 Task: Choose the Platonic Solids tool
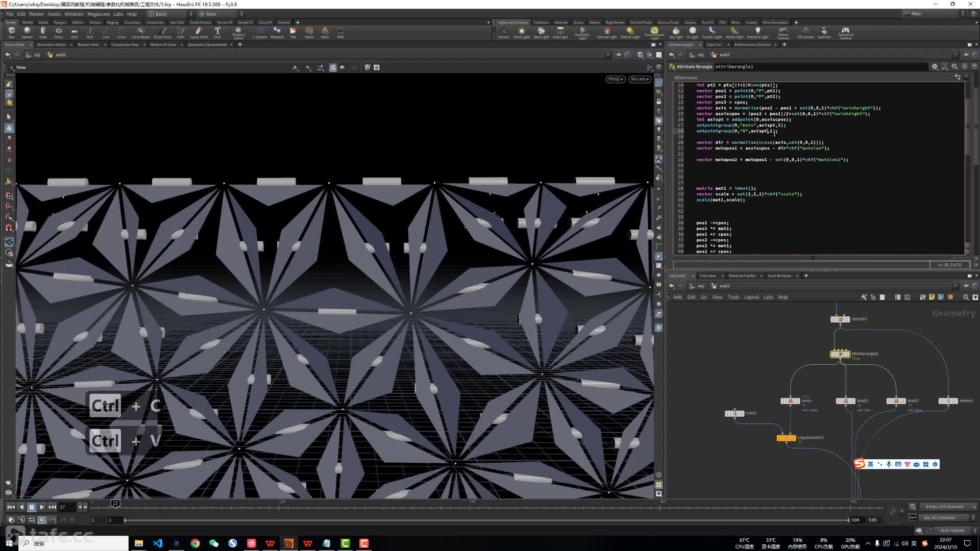coord(238,33)
